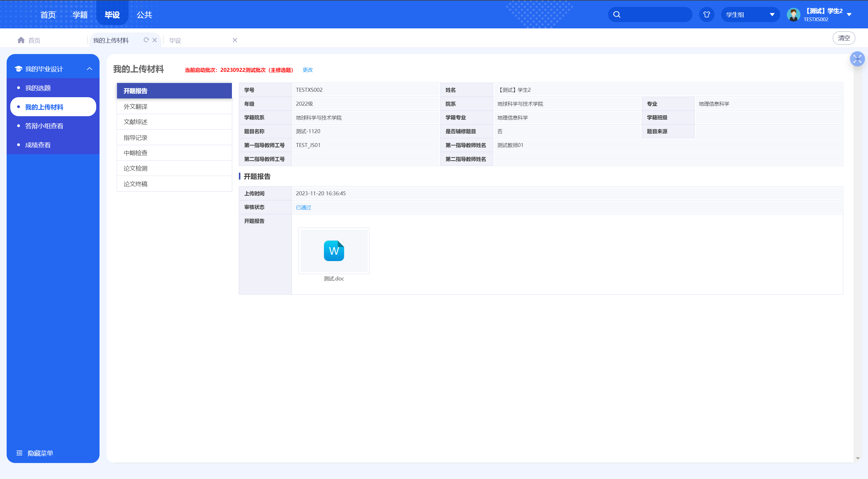Click the 隐藏菜单 menu icon
Image resolution: width=868 pixels, height=479 pixels.
tap(20, 453)
